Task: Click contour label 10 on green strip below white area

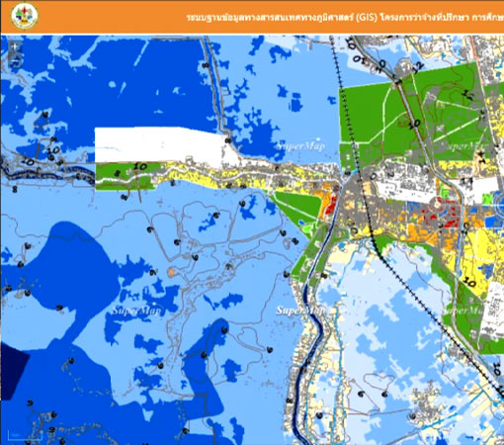Action: point(140,167)
